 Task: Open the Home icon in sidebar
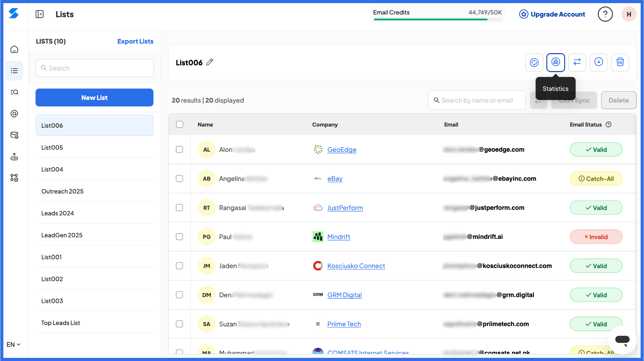tap(14, 49)
